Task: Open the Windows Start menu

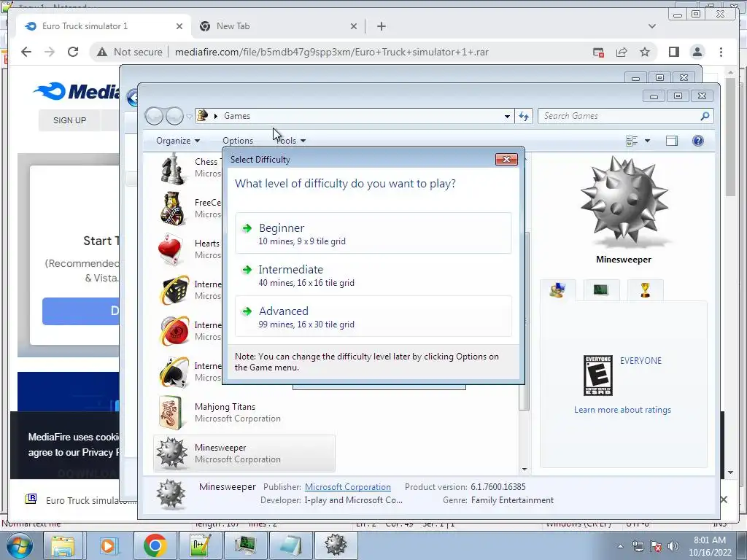Action: click(x=19, y=545)
